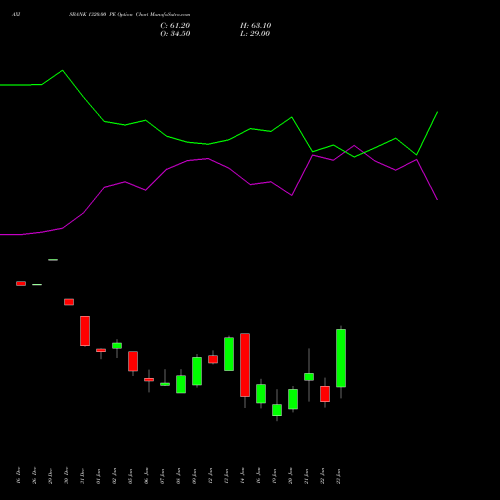Select the PE Option Chart title text
The width and height of the screenshot is (500, 500).
tap(129, 15)
